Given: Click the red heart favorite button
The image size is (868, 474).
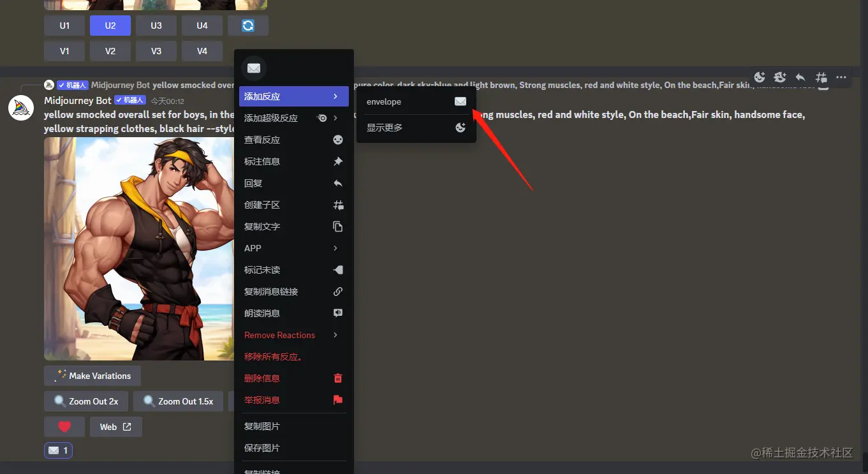Looking at the screenshot, I should pos(64,427).
